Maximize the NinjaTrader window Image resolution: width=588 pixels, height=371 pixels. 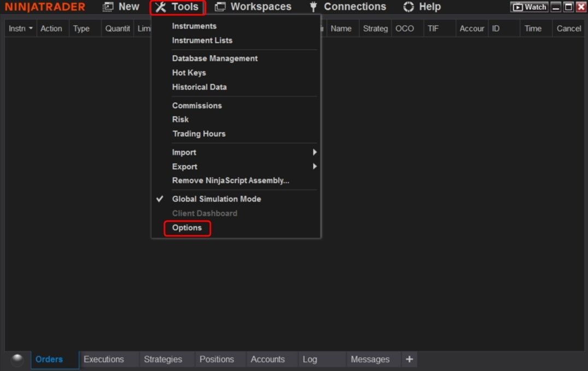(568, 7)
